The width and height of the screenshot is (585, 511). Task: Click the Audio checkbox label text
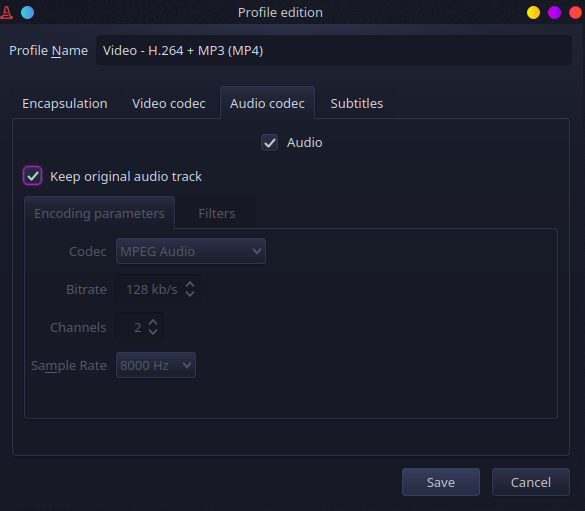304,142
